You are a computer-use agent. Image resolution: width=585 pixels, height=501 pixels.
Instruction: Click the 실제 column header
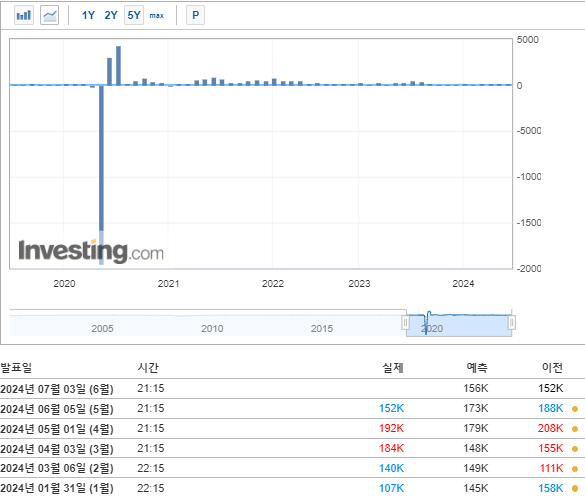click(x=393, y=368)
